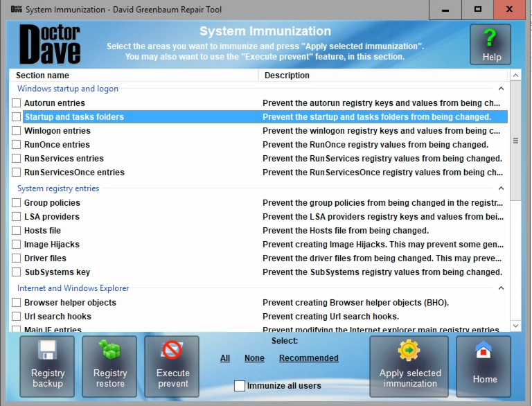Enable Immunize all users checkbox
532x406 pixels.
[x=240, y=386]
